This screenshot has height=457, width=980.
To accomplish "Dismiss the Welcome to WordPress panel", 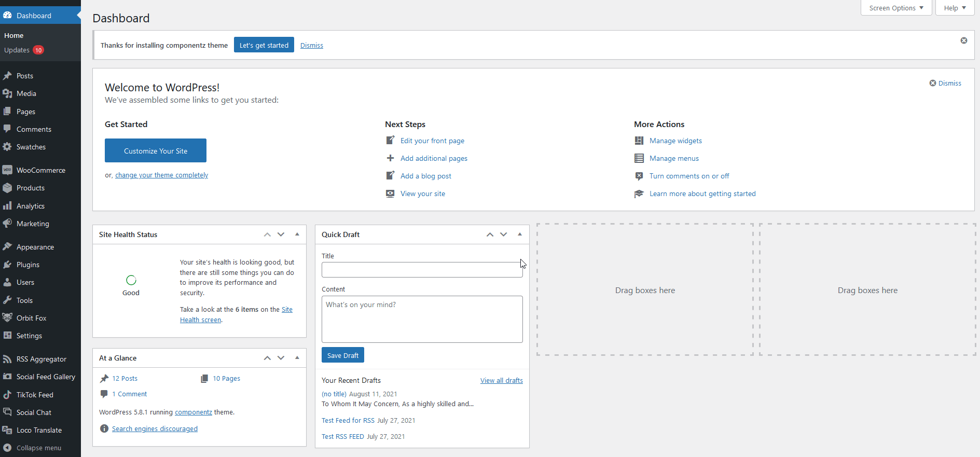I will tap(945, 83).
